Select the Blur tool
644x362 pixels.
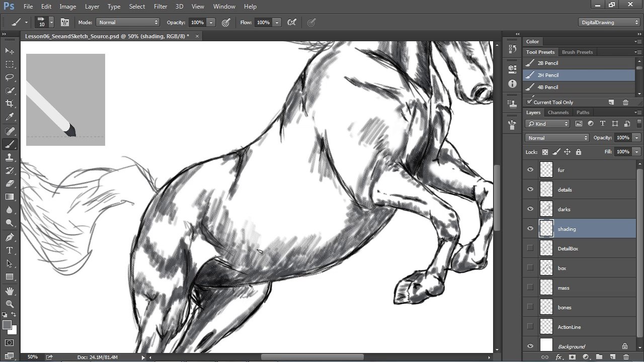coord(10,210)
